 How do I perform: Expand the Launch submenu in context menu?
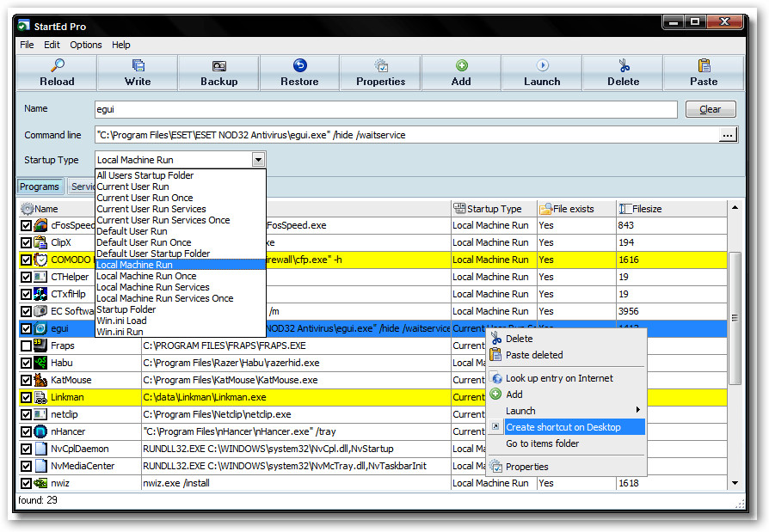567,411
